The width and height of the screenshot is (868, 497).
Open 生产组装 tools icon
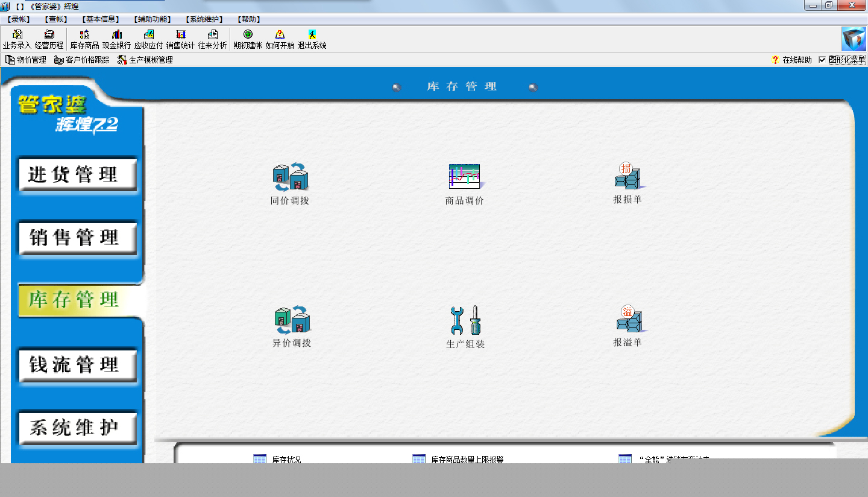(465, 327)
